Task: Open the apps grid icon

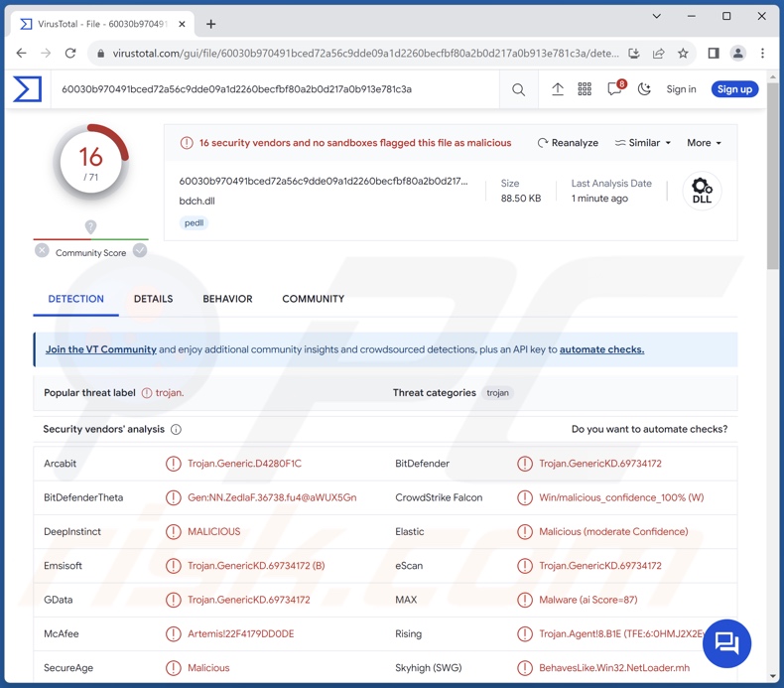Action: tap(585, 89)
